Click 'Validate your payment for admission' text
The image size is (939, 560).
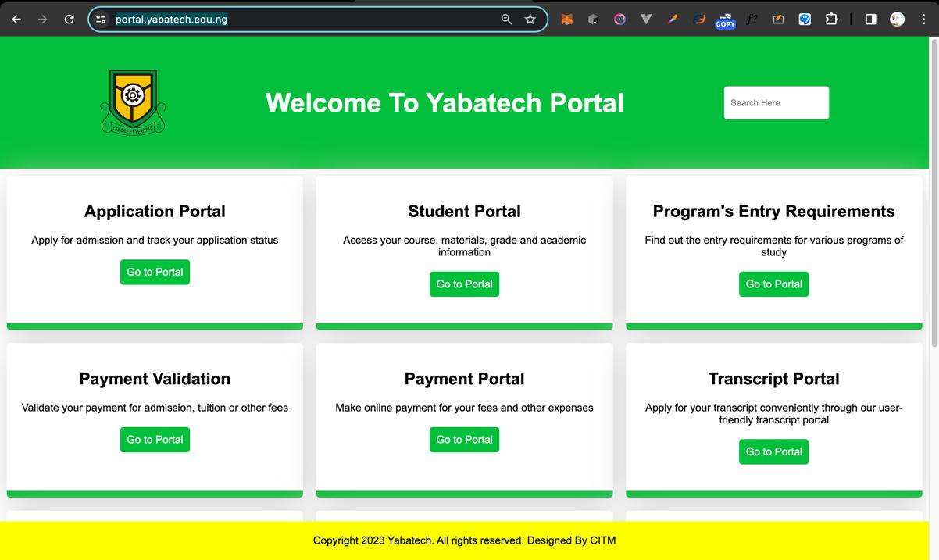click(x=155, y=408)
